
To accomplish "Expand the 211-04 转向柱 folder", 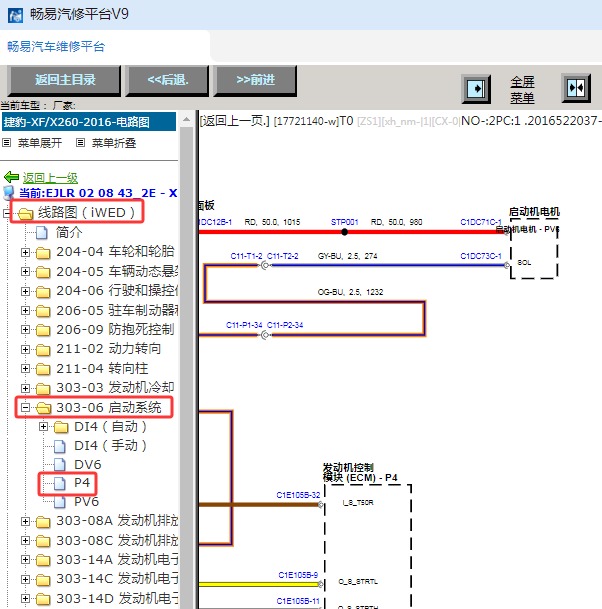I will (x=25, y=368).
